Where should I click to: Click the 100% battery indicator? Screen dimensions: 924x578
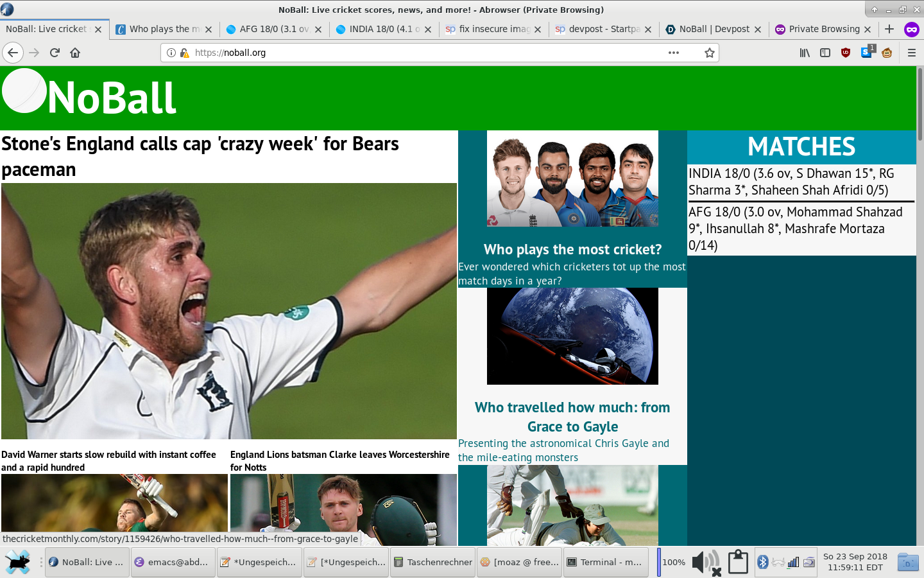click(671, 562)
